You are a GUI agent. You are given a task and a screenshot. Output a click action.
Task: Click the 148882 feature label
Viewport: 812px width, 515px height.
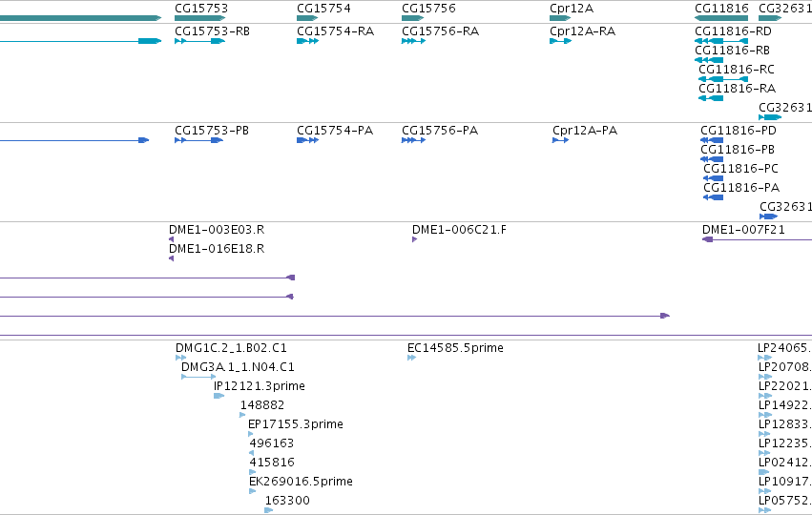262,404
